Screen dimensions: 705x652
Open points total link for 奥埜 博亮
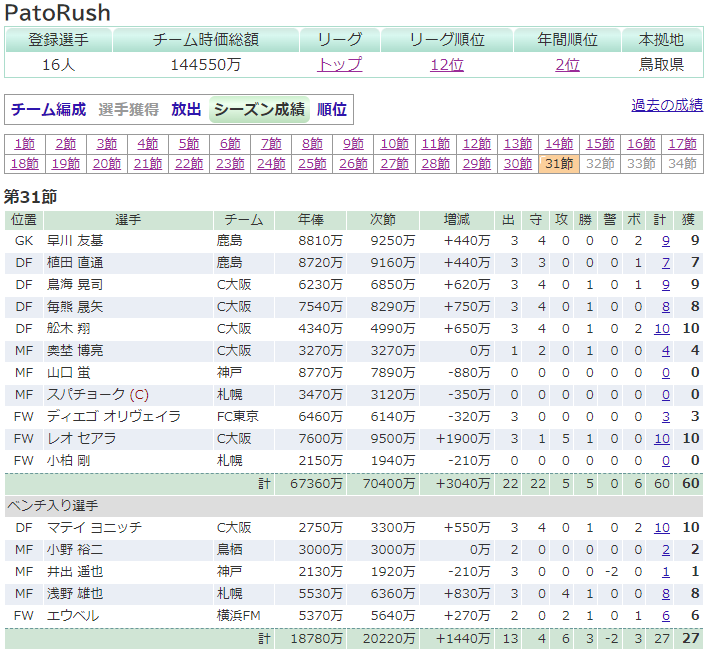[665, 351]
